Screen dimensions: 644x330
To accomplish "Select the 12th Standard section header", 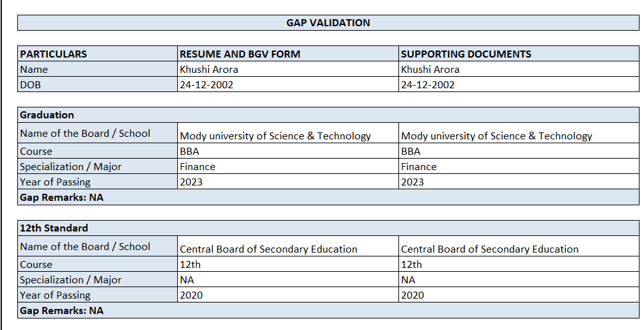I will (x=327, y=228).
